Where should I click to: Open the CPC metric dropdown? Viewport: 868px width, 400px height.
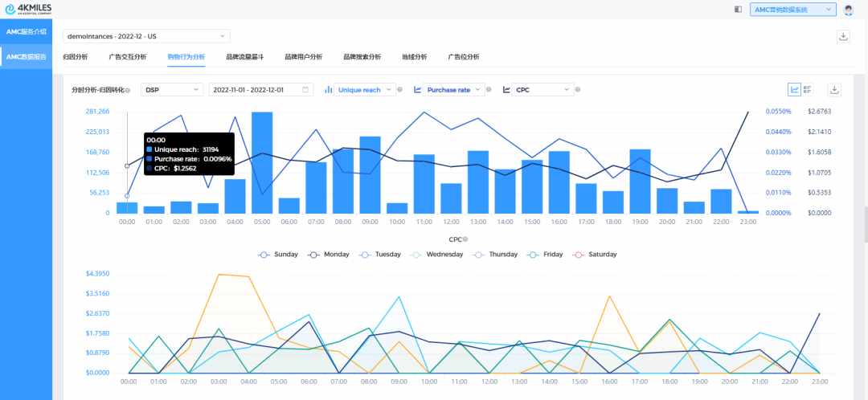pyautogui.click(x=542, y=90)
